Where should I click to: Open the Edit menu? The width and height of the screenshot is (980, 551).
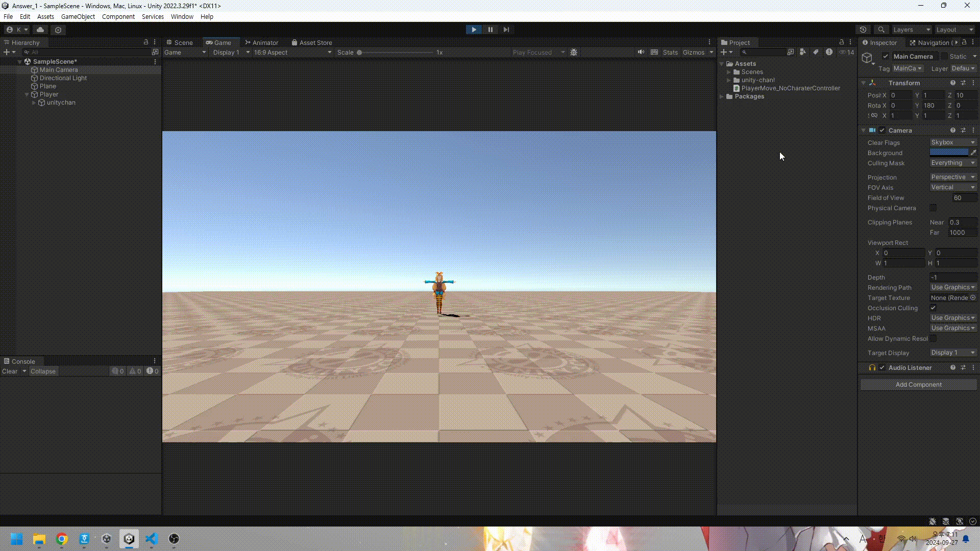click(x=24, y=16)
